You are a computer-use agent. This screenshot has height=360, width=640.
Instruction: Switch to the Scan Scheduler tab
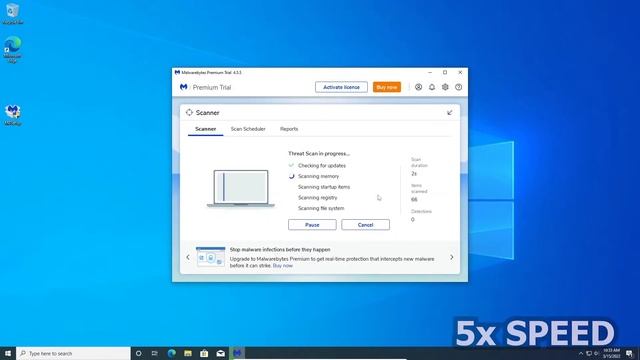coord(248,129)
